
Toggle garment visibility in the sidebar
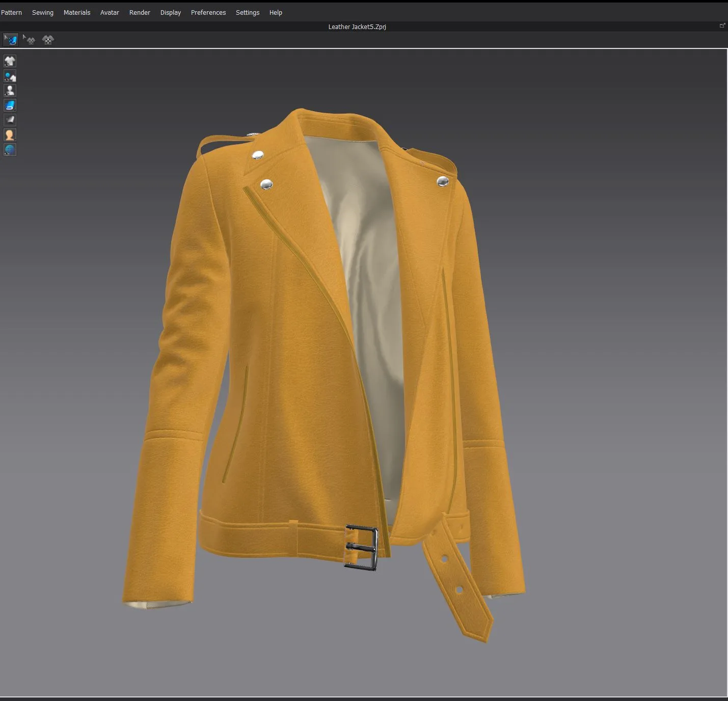pyautogui.click(x=10, y=61)
